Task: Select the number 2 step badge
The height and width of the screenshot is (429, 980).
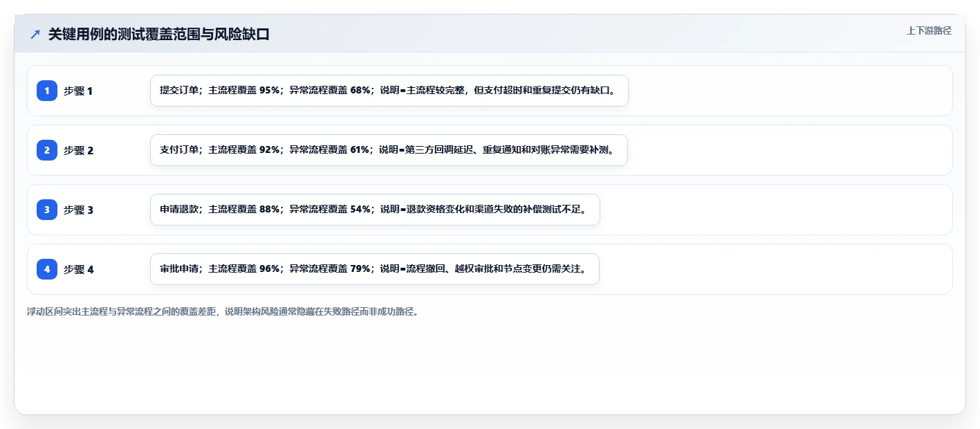Action: click(x=47, y=150)
